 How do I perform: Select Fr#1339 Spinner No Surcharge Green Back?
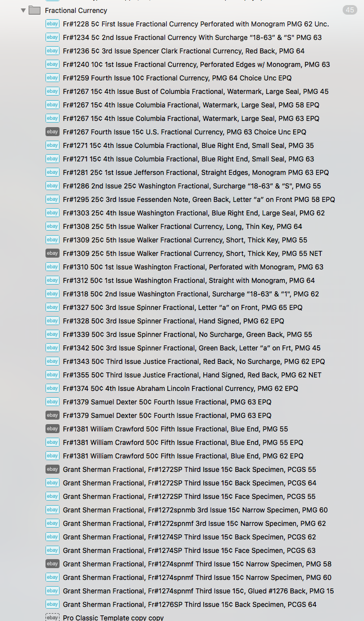pyautogui.click(x=188, y=334)
